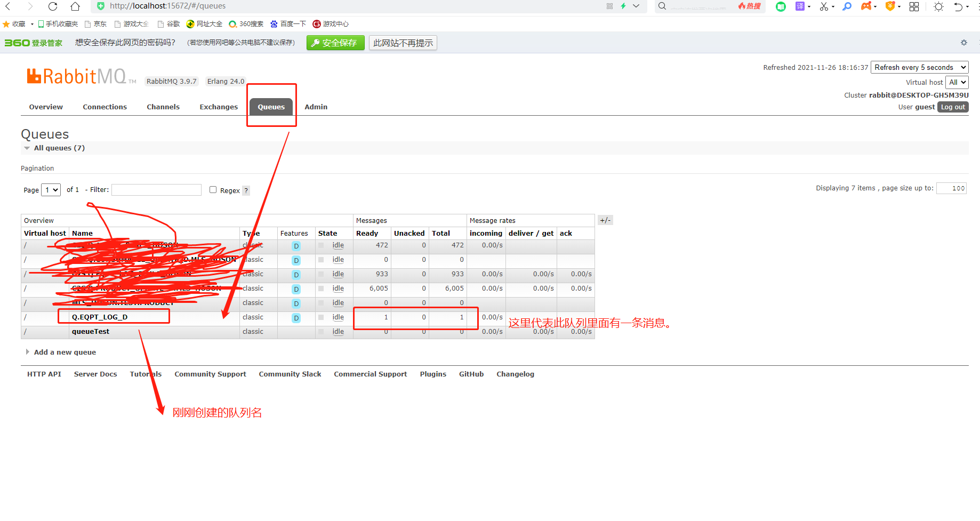Open the Q.EQPT_LOG_D queue
The height and width of the screenshot is (521, 980).
coord(100,317)
